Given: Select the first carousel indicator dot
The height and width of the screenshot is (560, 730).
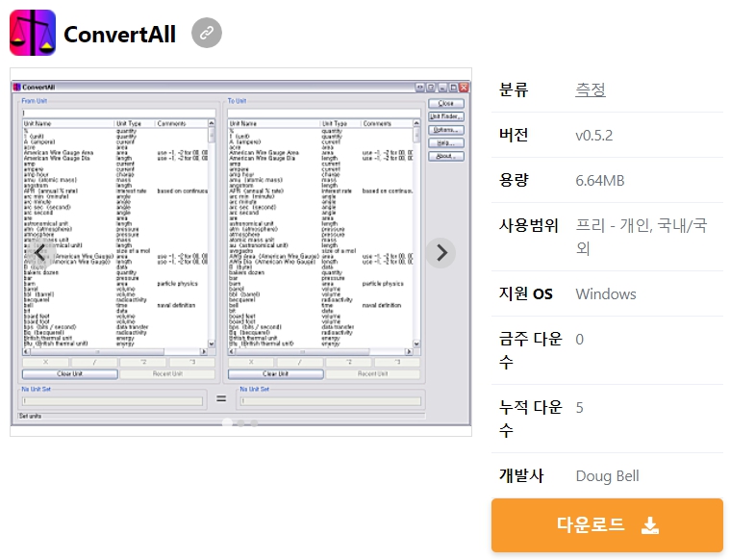Looking at the screenshot, I should pos(227,423).
